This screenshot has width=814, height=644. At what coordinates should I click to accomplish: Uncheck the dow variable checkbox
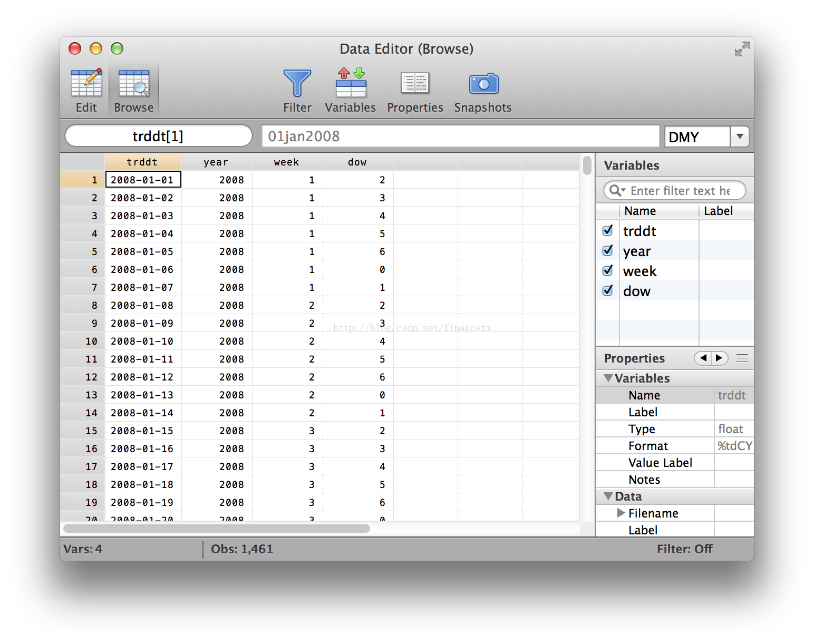coord(607,290)
